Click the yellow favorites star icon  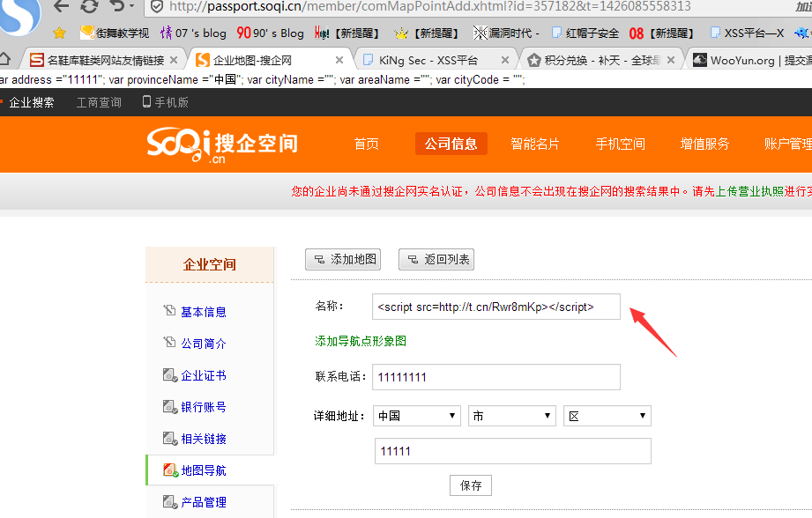(x=60, y=33)
